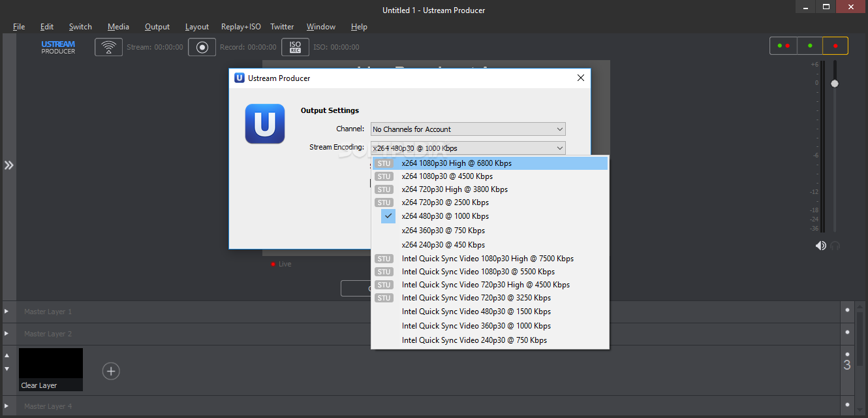Expand Master Layer 2 triangle
This screenshot has width=868, height=418.
pos(7,334)
